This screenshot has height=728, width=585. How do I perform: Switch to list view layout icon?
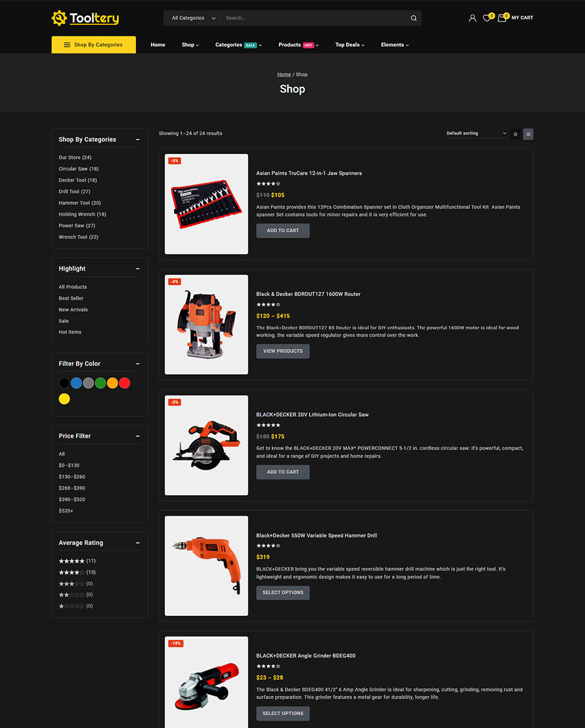(528, 134)
